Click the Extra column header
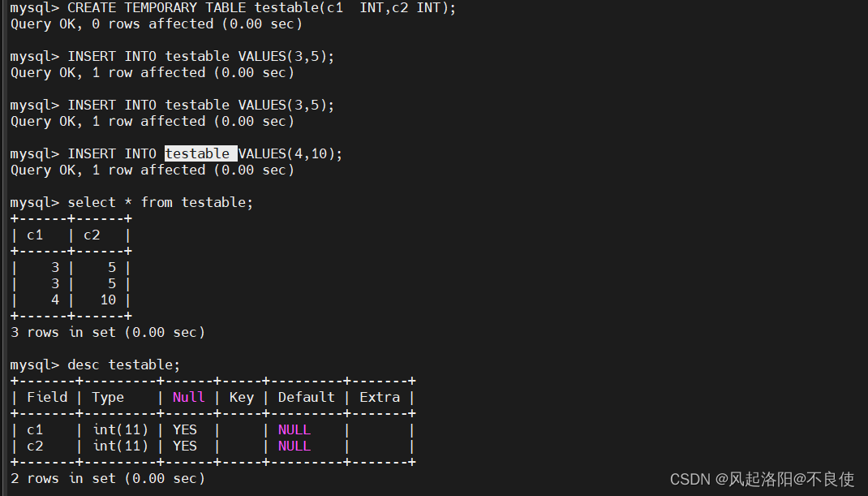 [x=380, y=397]
